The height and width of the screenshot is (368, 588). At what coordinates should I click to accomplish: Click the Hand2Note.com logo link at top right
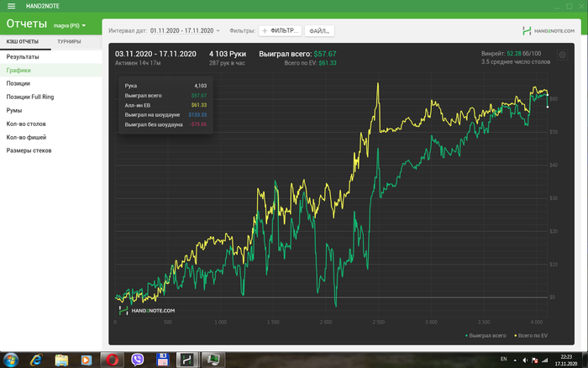point(549,31)
